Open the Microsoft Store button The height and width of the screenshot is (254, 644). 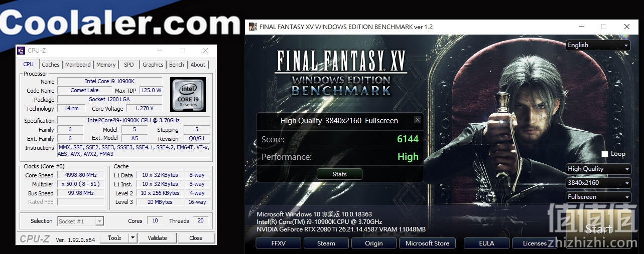point(427,243)
